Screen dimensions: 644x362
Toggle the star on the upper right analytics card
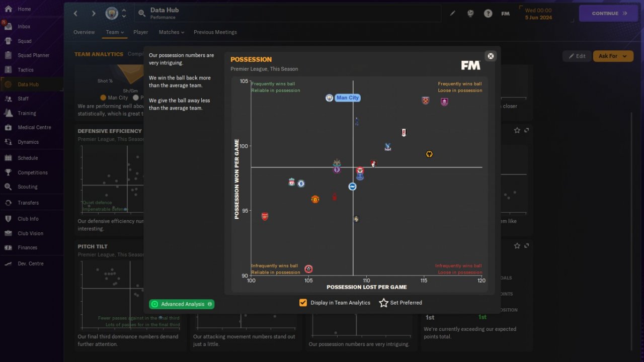[517, 130]
